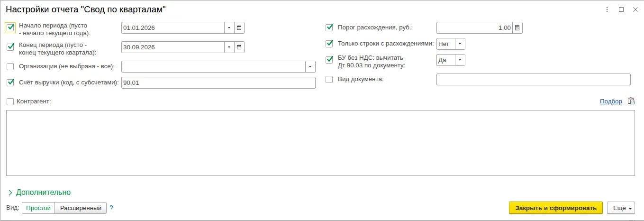Image resolution: width=644 pixels, height=221 pixels.
Task: Enable the 'Организация' checkbox
Action: pyautogui.click(x=10, y=66)
